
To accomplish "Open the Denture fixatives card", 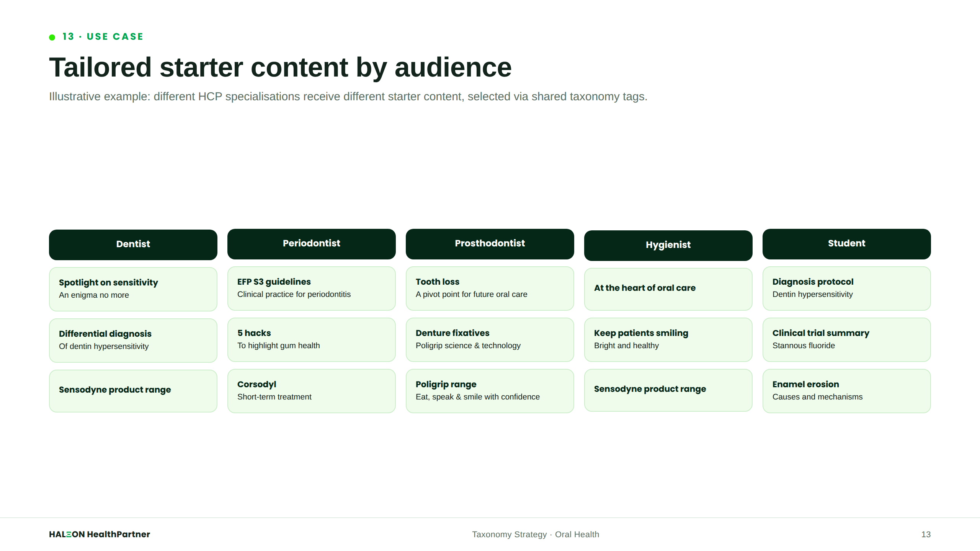I will click(x=490, y=339).
